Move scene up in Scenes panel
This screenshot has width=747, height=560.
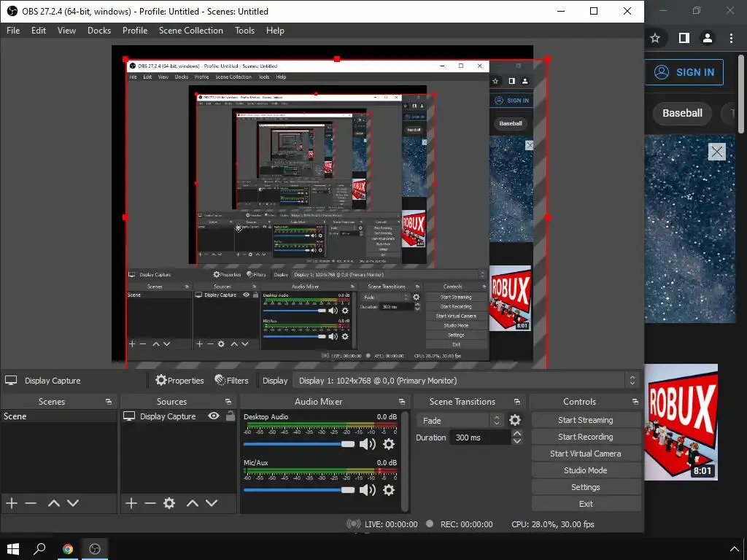[x=54, y=503]
